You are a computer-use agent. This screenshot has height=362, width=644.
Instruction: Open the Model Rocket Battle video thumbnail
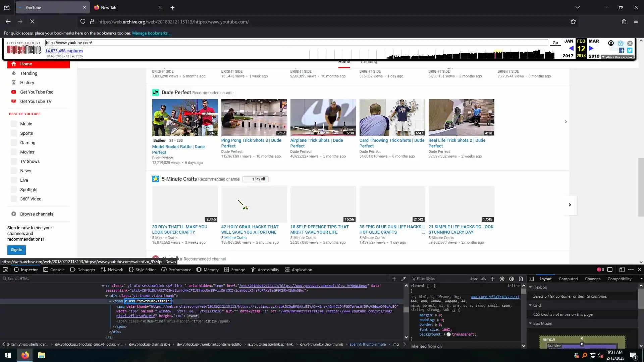tap(185, 118)
